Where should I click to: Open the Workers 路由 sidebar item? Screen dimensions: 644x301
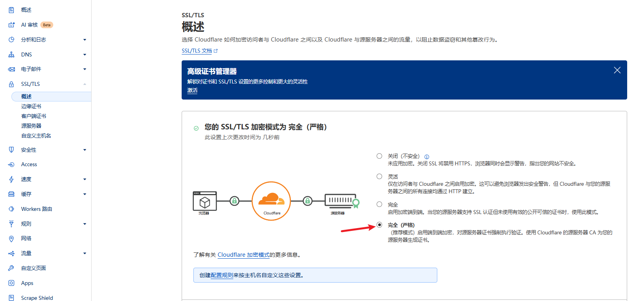coord(36,209)
